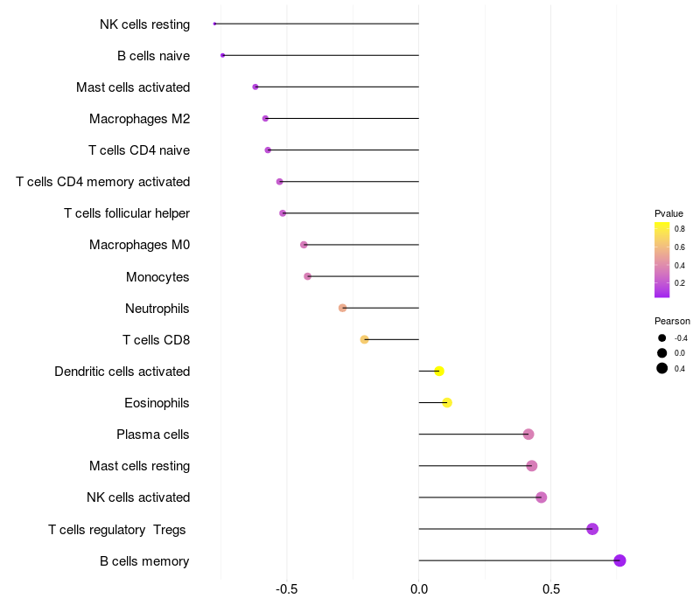Click the T cells CD8 data point
Screen dimensions: 700x612
[365, 339]
